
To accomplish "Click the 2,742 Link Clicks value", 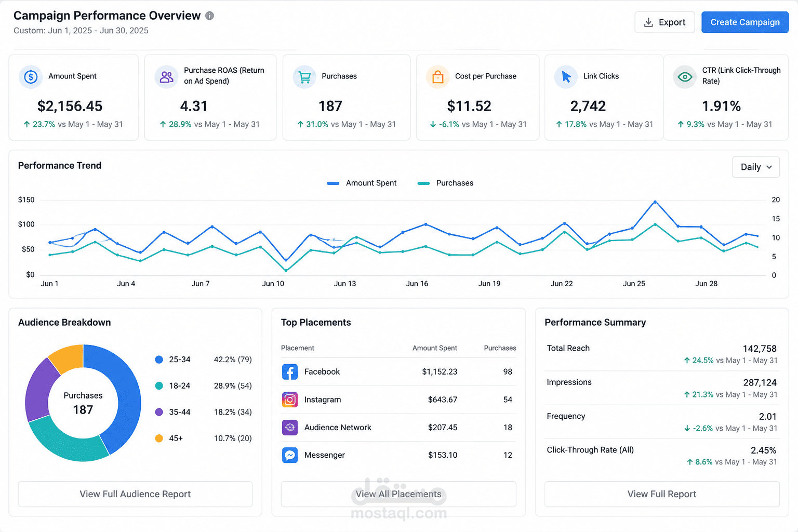I will point(588,107).
